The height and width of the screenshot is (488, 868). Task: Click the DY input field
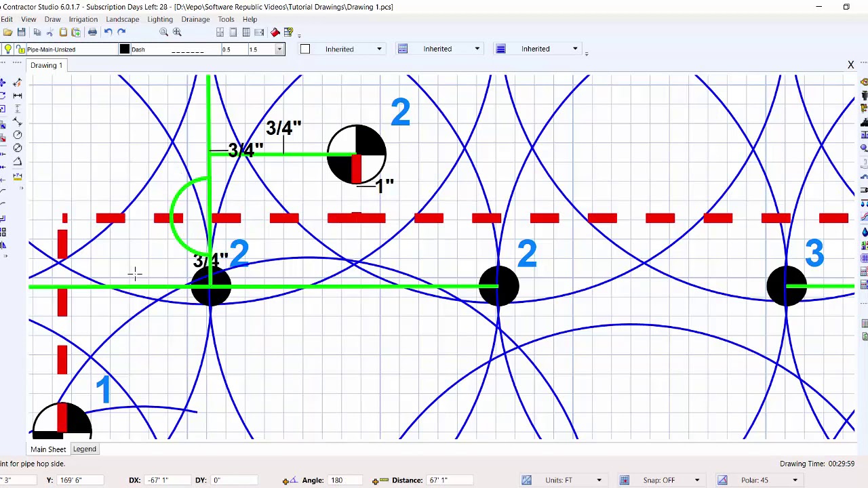234,481
